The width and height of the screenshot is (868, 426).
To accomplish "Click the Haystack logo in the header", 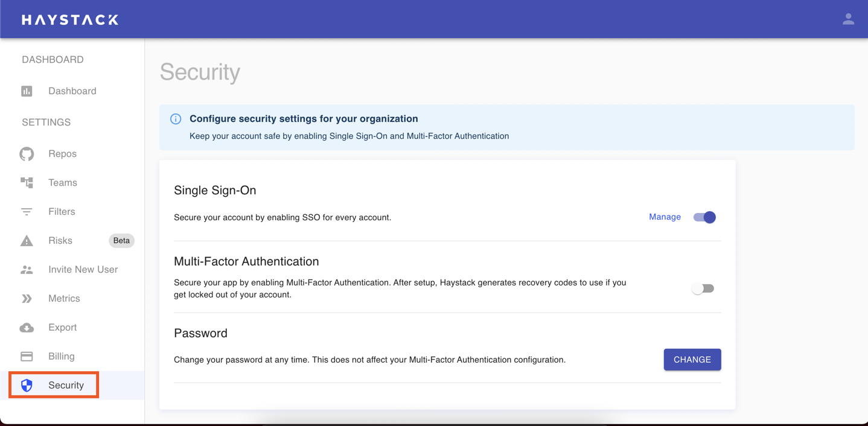I will coord(70,20).
